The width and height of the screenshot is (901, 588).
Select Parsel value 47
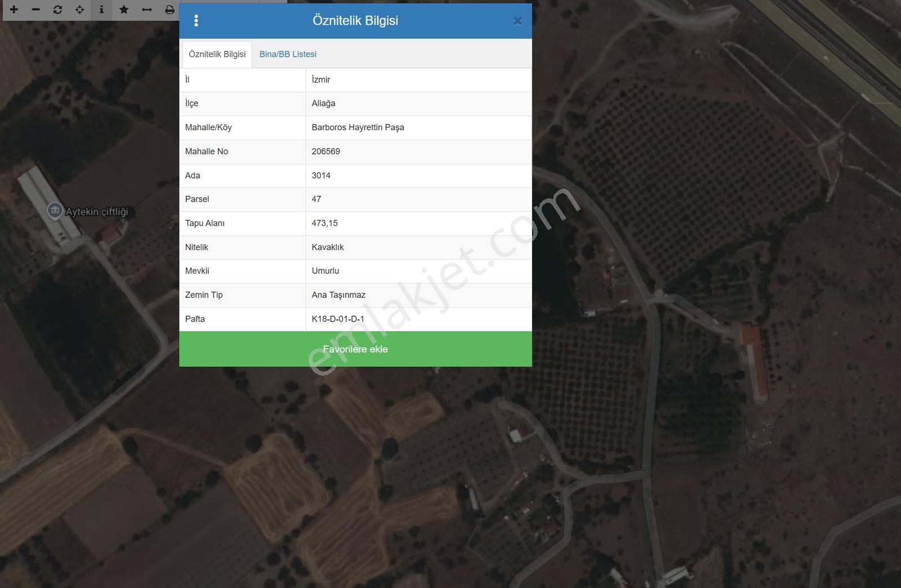316,199
